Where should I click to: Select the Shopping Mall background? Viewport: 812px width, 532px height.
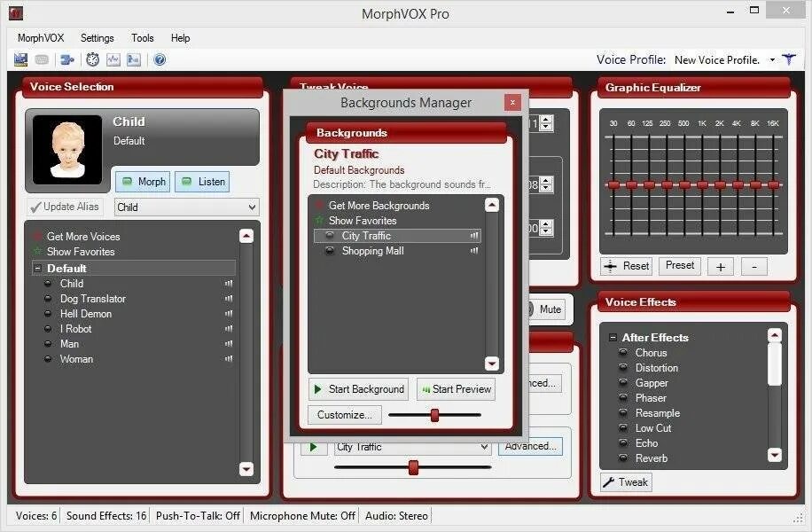(x=398, y=251)
